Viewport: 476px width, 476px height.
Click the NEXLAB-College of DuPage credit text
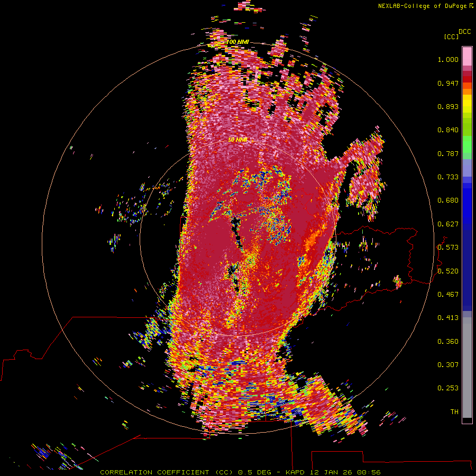click(423, 6)
